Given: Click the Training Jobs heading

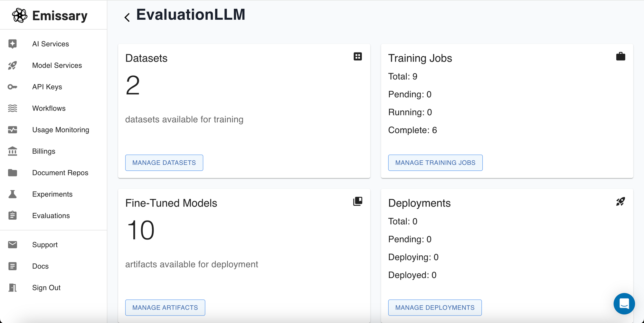Looking at the screenshot, I should pyautogui.click(x=420, y=58).
